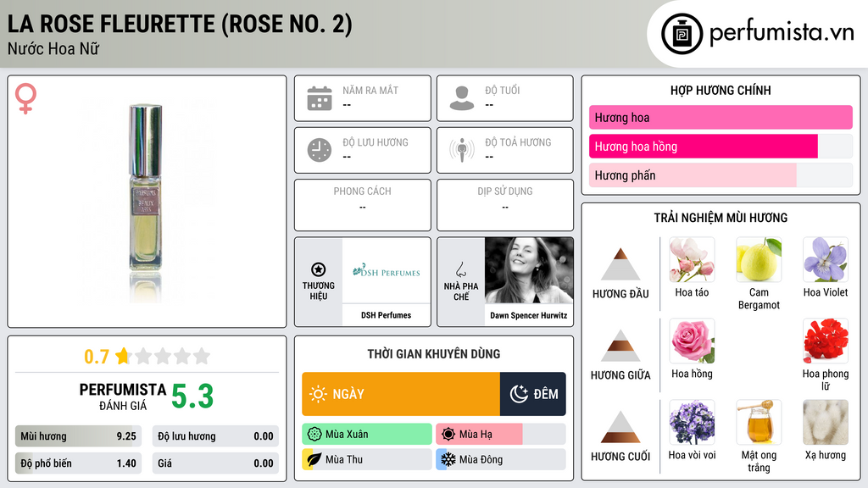Click the Mật ong trắng honey image

(x=759, y=422)
